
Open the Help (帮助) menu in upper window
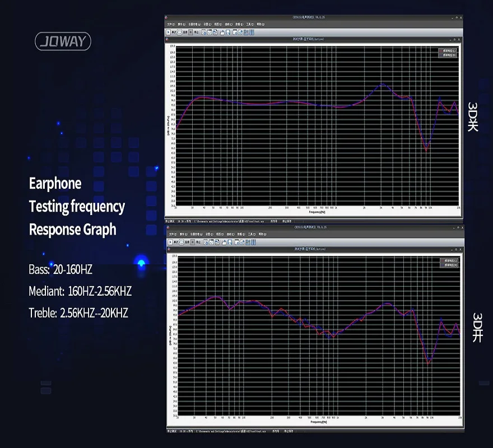261,24
